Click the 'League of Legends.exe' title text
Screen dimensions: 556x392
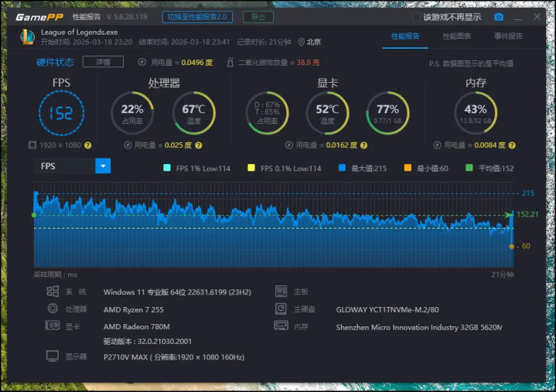point(79,32)
